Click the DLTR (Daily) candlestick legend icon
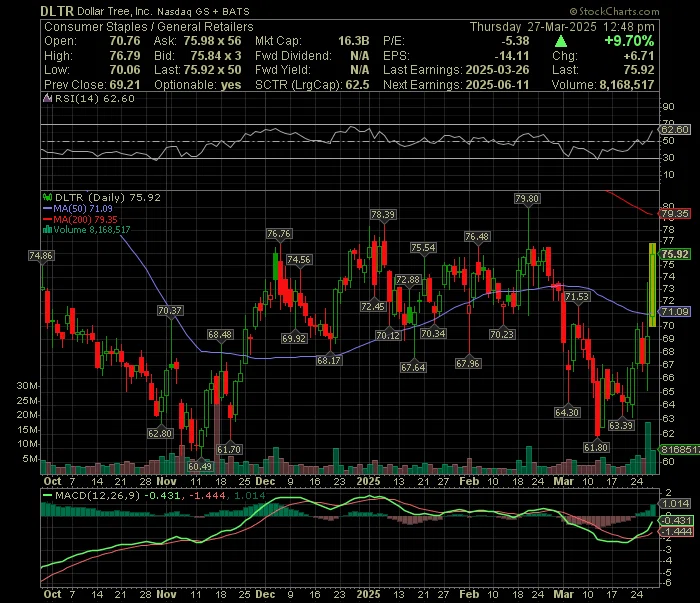The image size is (700, 603). 47,197
